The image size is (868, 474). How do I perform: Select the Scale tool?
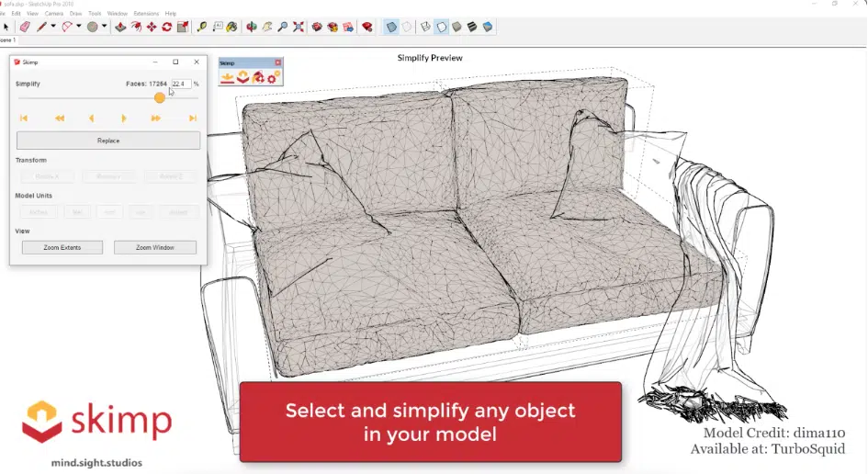click(x=183, y=27)
